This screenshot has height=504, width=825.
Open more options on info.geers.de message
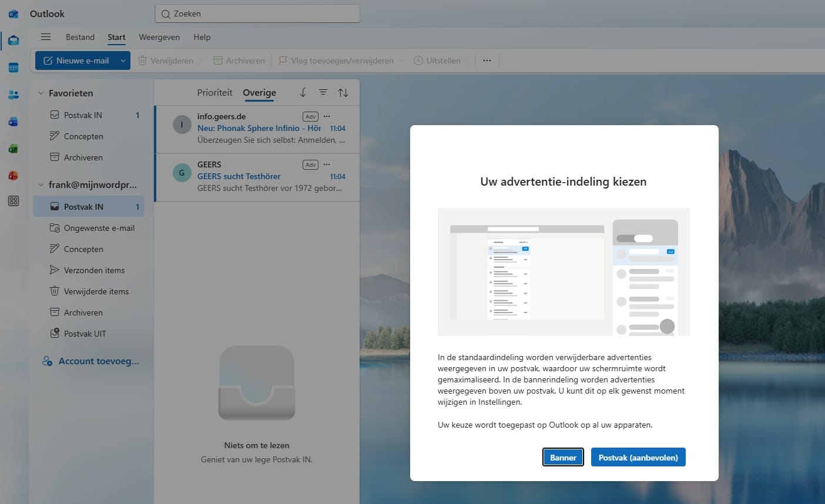tap(327, 116)
